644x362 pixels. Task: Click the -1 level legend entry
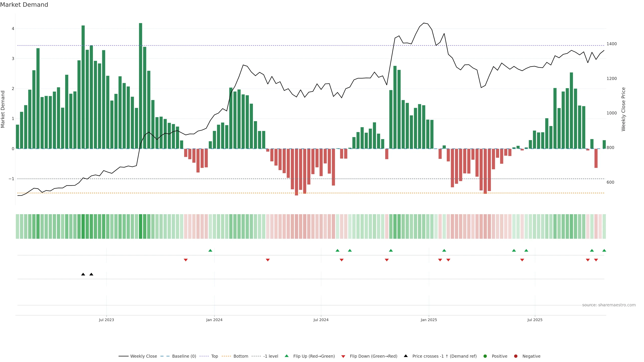[x=271, y=356]
